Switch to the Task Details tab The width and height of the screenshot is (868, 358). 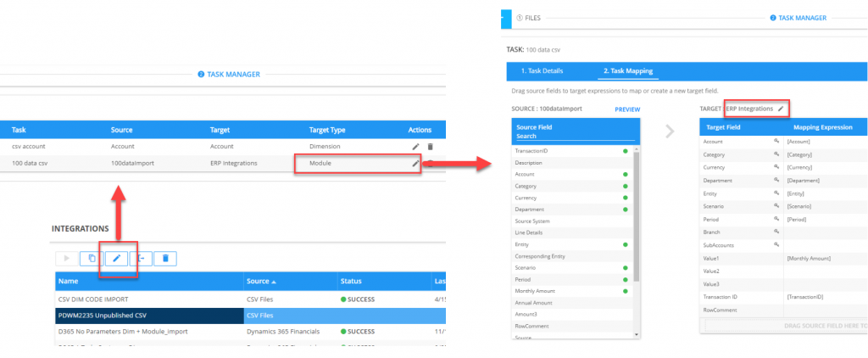pyautogui.click(x=542, y=70)
